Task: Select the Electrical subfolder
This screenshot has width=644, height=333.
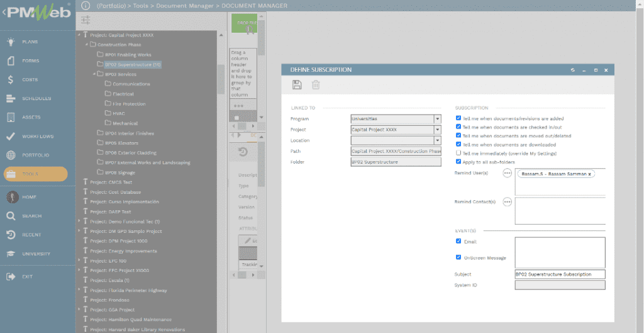Action: 123,94
